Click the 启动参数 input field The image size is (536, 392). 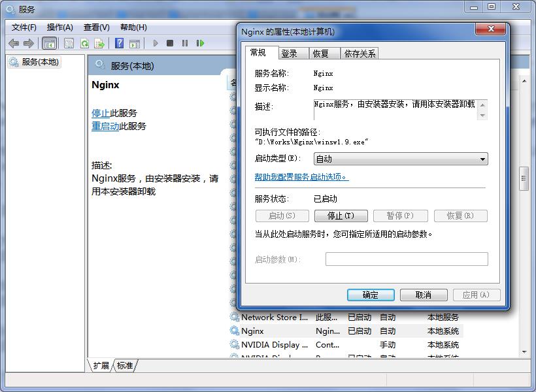pyautogui.click(x=407, y=259)
